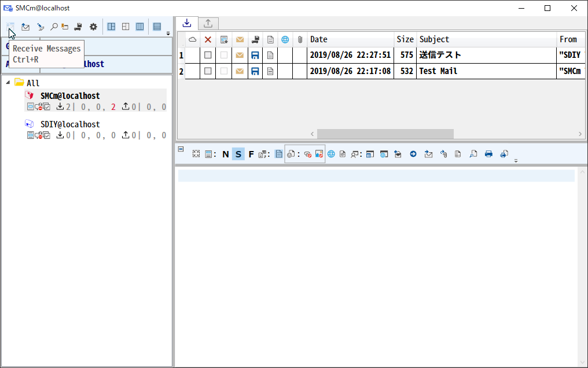588x368 pixels.
Task: Toggle the download checkbox in row 2
Action: point(224,71)
